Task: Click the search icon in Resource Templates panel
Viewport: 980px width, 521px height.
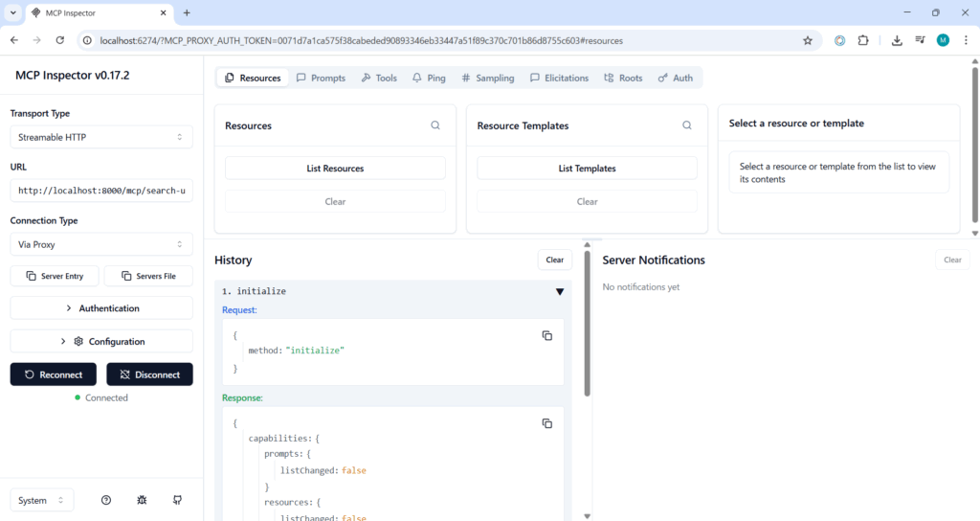Action: point(686,125)
